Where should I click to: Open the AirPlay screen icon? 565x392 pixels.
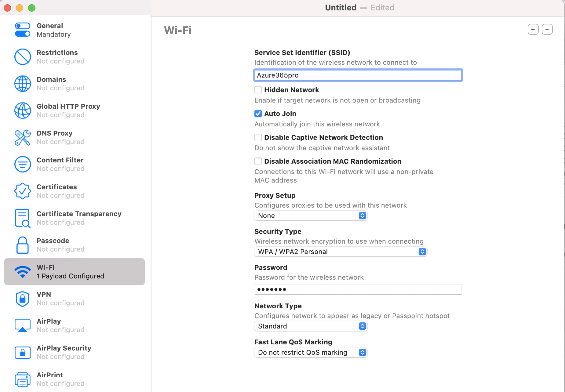pyautogui.click(x=23, y=325)
